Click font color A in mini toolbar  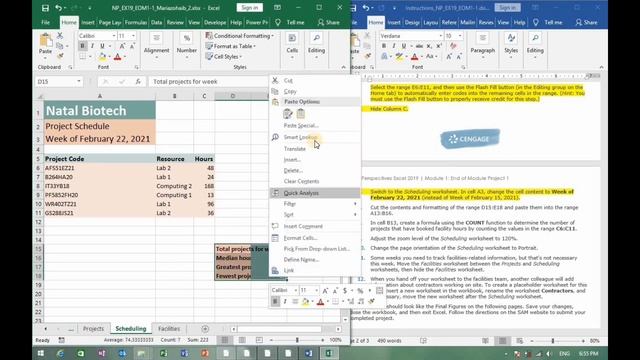[320, 301]
